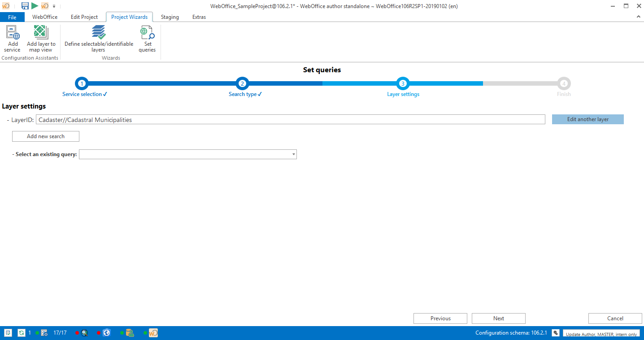
Task: Collapse the ribbon with the chevron arrow
Action: click(x=638, y=16)
